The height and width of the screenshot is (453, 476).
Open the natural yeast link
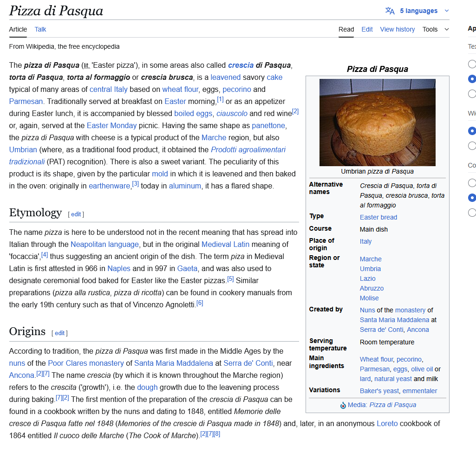[393, 379]
